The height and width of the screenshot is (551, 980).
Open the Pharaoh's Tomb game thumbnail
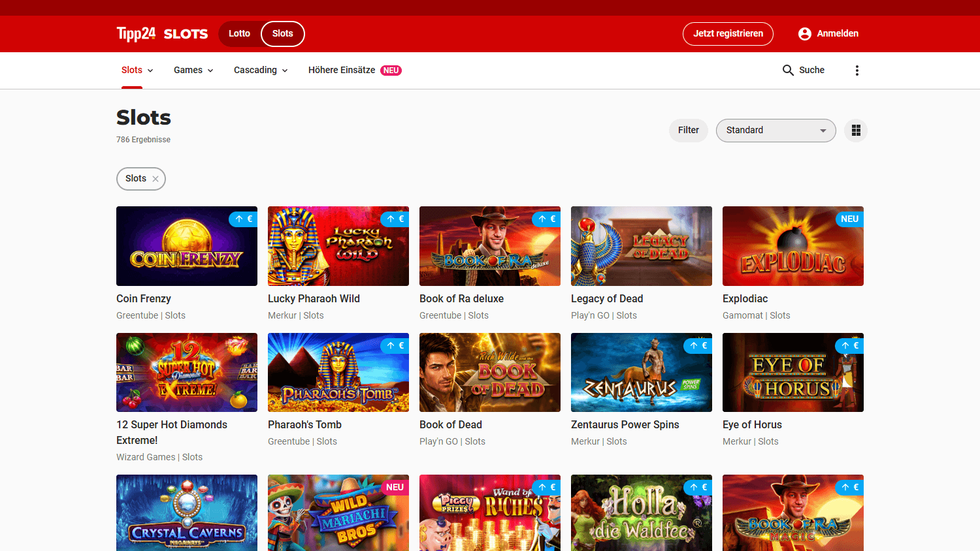[338, 373]
